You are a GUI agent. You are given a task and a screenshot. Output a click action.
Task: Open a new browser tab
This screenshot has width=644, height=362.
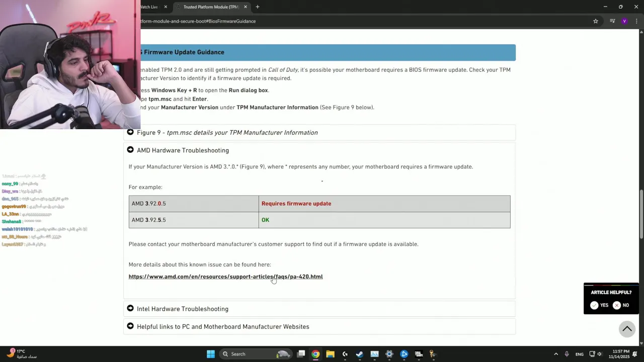258,7
